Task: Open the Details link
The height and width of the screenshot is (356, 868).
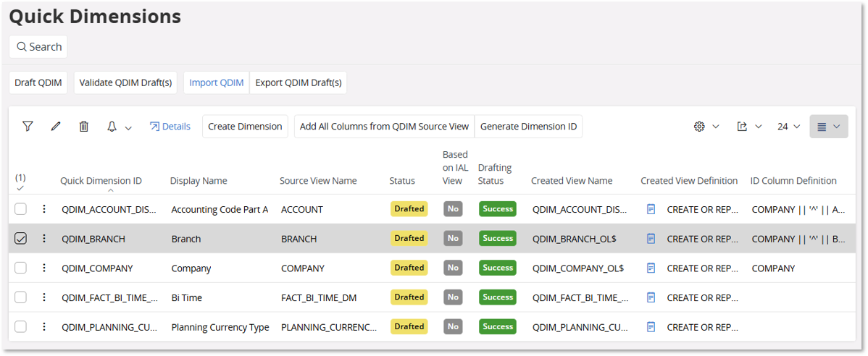Action: click(170, 127)
